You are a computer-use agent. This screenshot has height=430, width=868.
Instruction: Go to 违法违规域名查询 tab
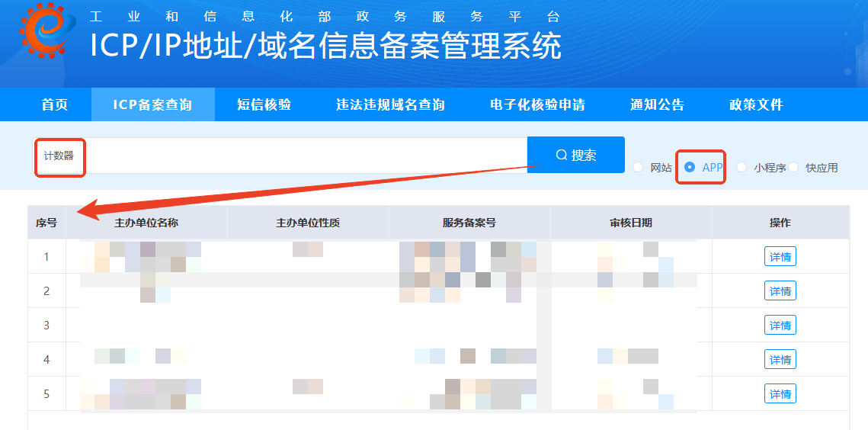pos(390,104)
